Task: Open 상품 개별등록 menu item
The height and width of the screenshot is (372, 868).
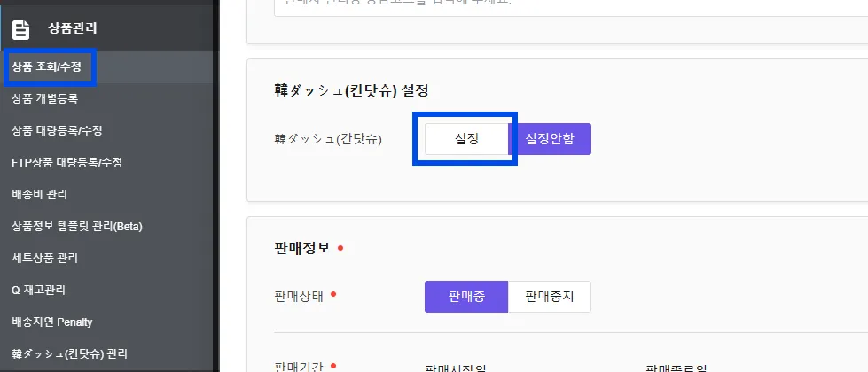Action: [x=45, y=99]
